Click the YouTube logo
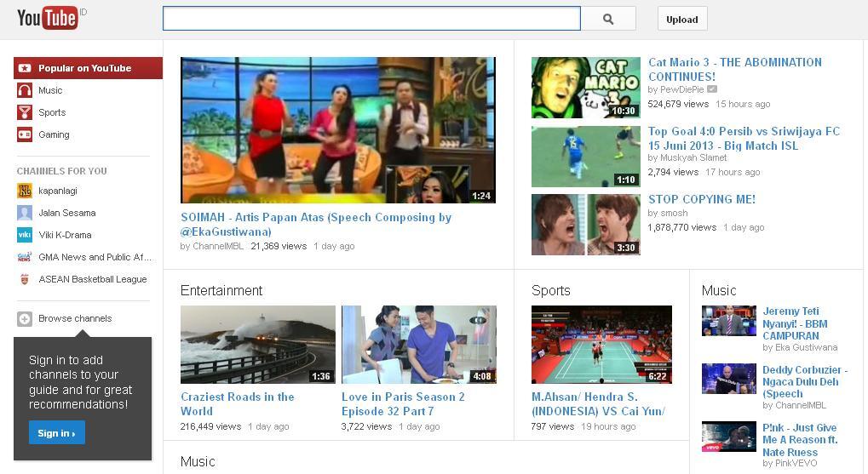 [x=48, y=18]
